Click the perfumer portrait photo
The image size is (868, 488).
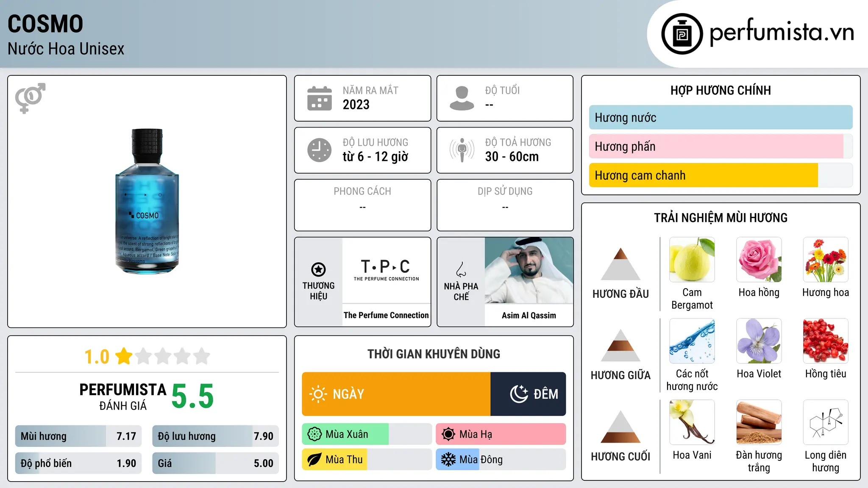pos(529,270)
